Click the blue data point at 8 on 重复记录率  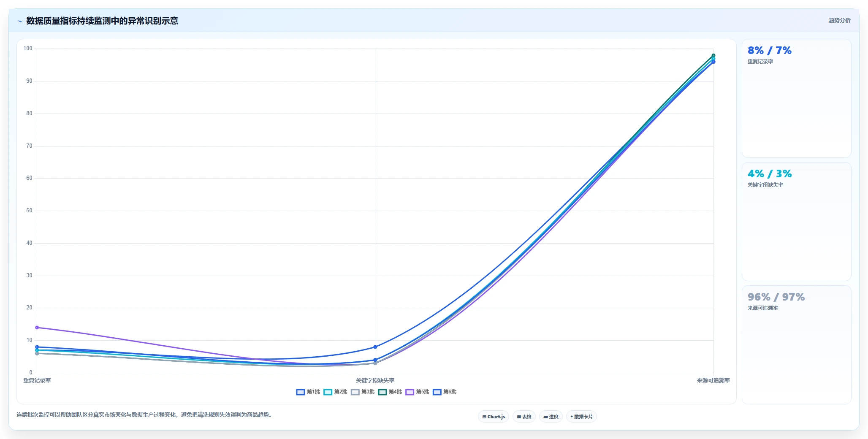(x=37, y=347)
